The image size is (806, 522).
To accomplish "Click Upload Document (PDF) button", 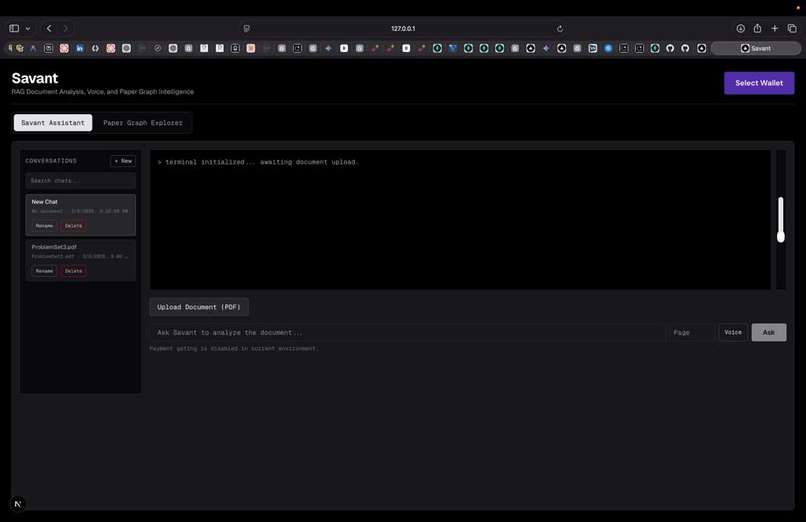I will [x=199, y=307].
